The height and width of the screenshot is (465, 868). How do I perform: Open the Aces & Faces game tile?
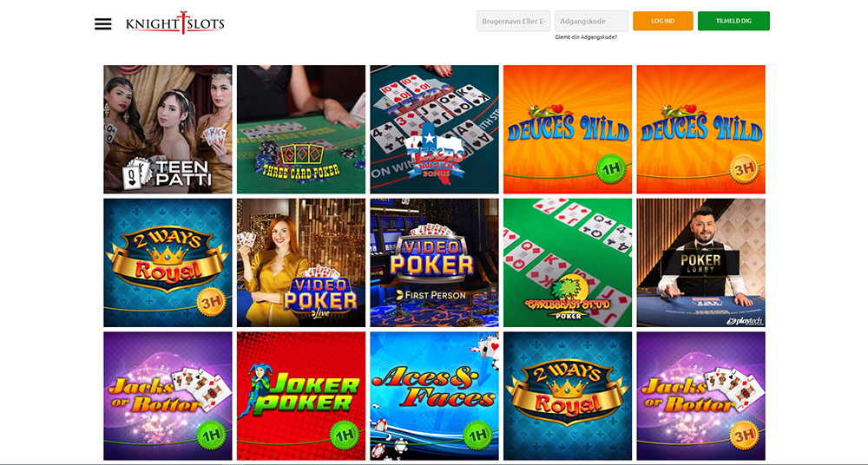pyautogui.click(x=435, y=396)
